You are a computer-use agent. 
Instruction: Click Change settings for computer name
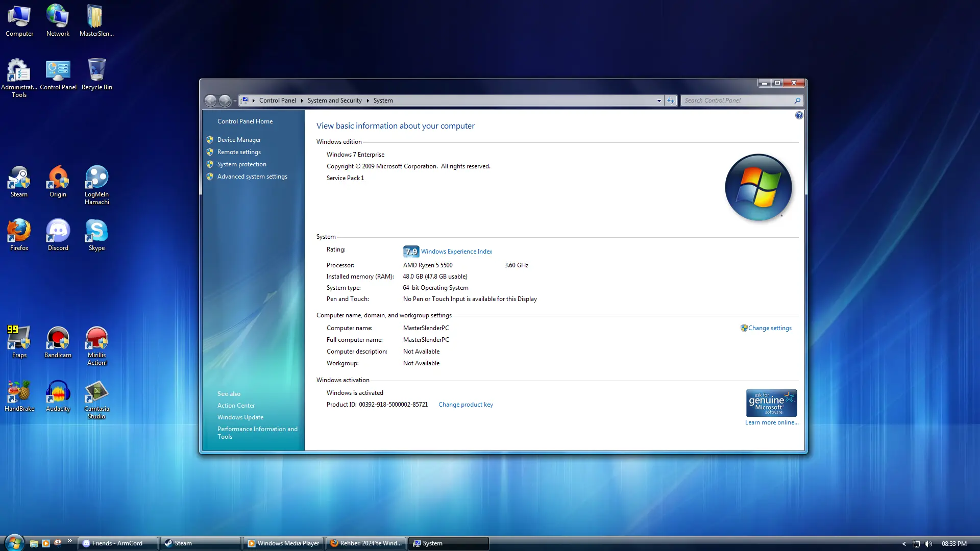pos(770,328)
